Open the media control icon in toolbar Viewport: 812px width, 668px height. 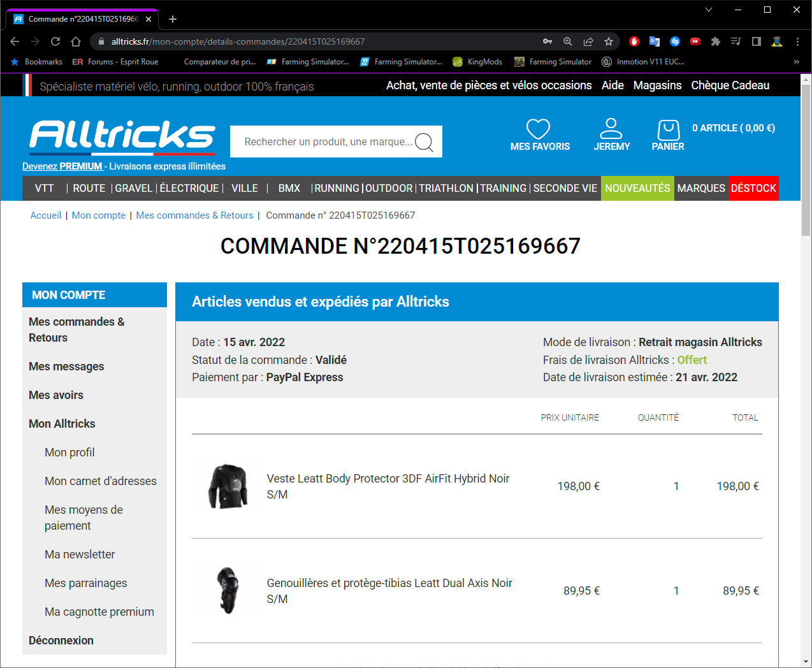pyautogui.click(x=736, y=41)
